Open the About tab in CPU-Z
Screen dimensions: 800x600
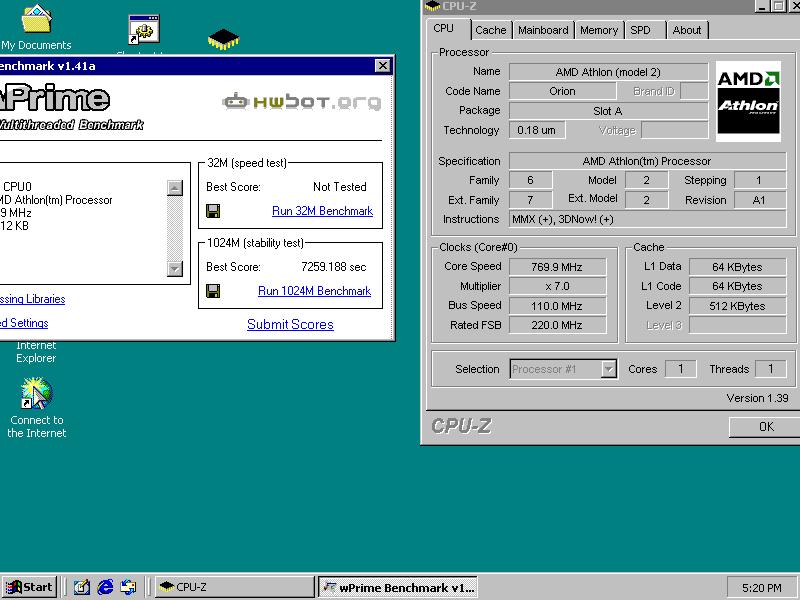coord(687,30)
